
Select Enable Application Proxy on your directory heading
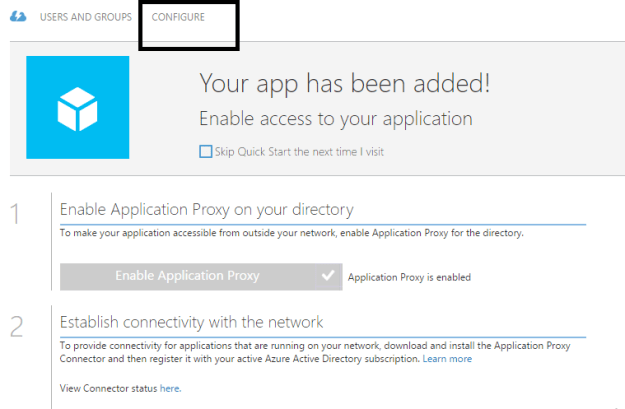(206, 210)
